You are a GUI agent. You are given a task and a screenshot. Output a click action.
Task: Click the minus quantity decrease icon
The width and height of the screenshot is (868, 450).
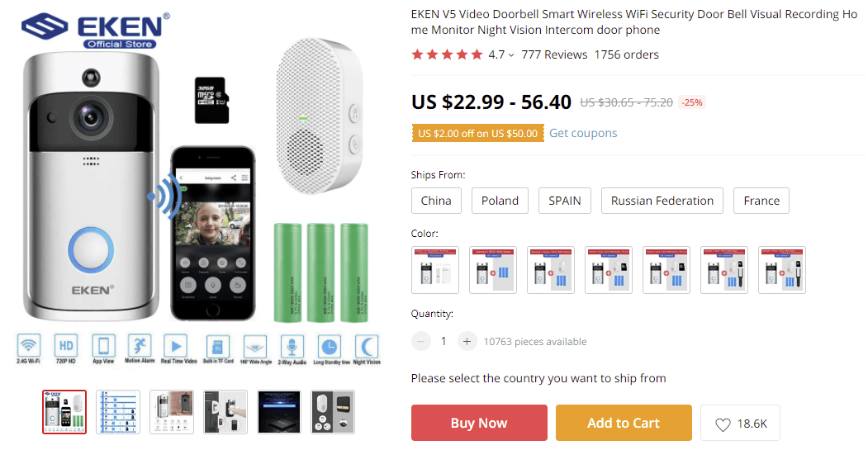(x=421, y=341)
